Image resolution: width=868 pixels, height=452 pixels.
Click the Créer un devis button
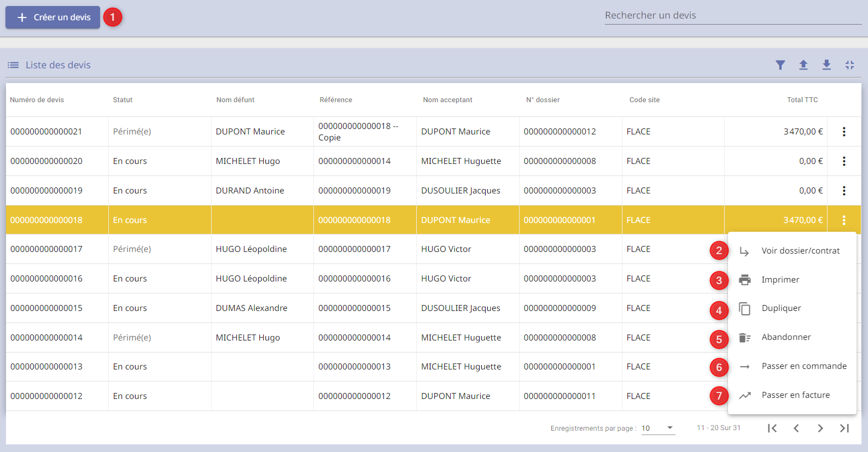tap(53, 17)
